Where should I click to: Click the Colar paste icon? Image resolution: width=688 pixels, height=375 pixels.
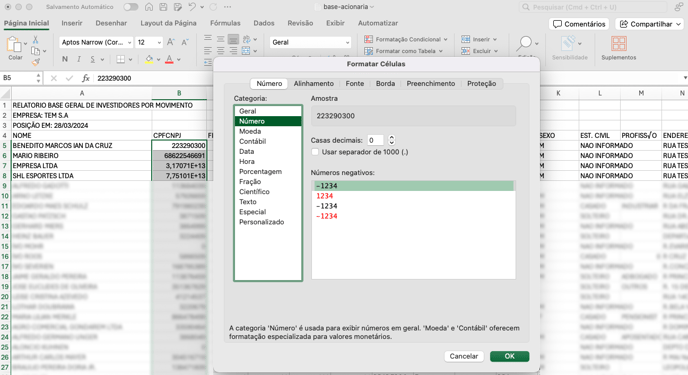coord(14,45)
